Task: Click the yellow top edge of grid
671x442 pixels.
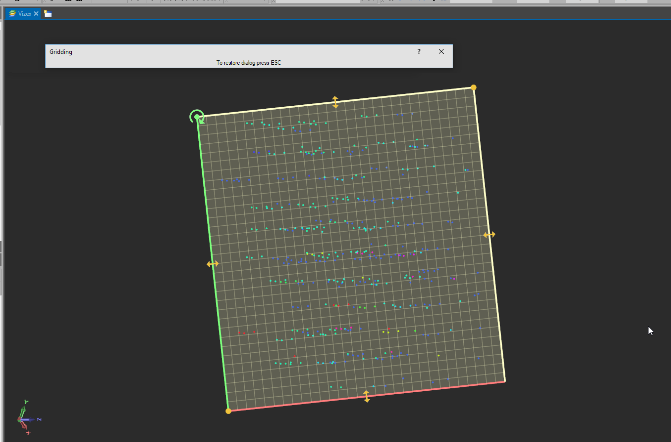Action: click(400, 96)
